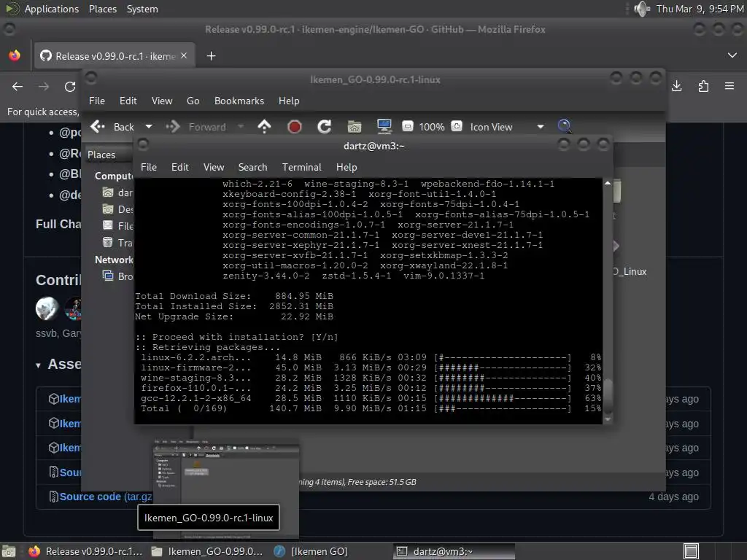The height and width of the screenshot is (560, 747).
Task: List all Firefox tabs chevron
Action: pyautogui.click(x=732, y=55)
